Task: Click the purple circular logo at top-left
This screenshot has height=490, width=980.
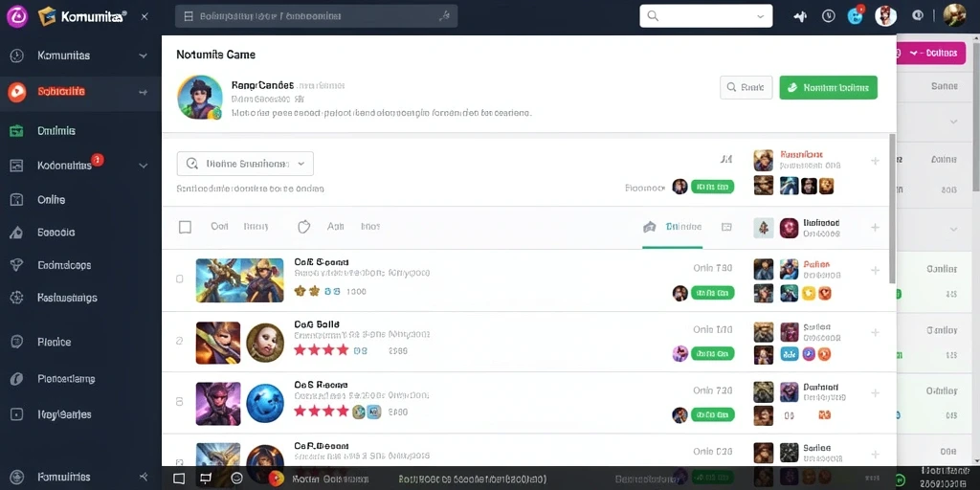Action: (x=17, y=16)
